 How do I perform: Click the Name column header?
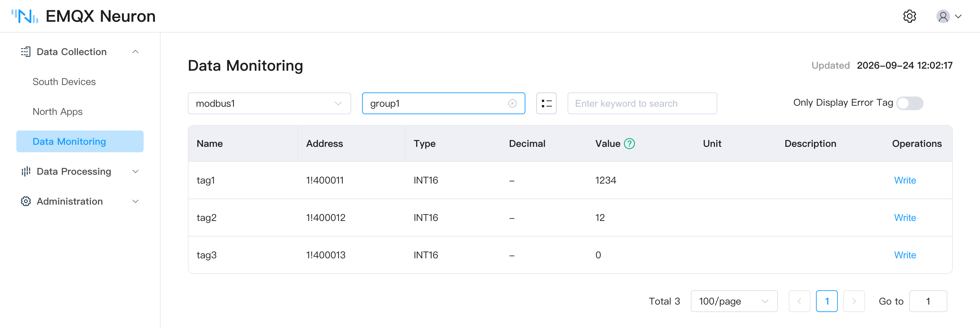click(210, 144)
